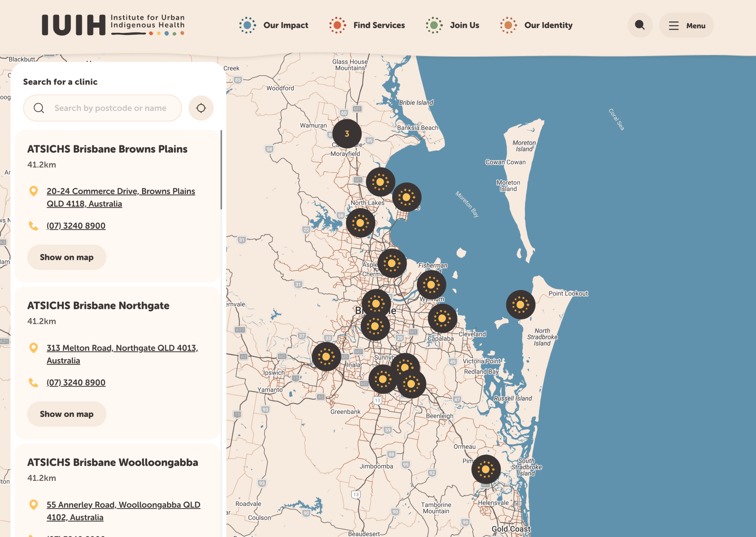
Task: Show Northgate clinic on map
Action: [66, 414]
